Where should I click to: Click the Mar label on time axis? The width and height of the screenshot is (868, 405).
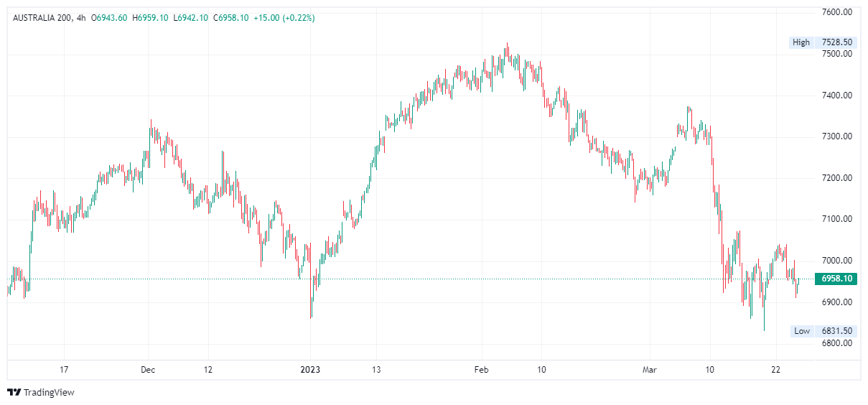point(650,370)
